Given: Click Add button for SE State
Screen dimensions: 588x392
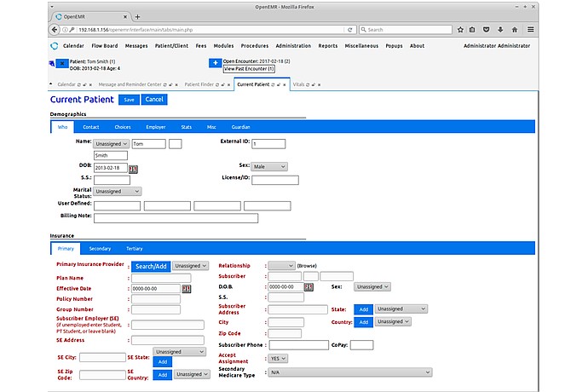Looking at the screenshot, I should click(163, 362).
